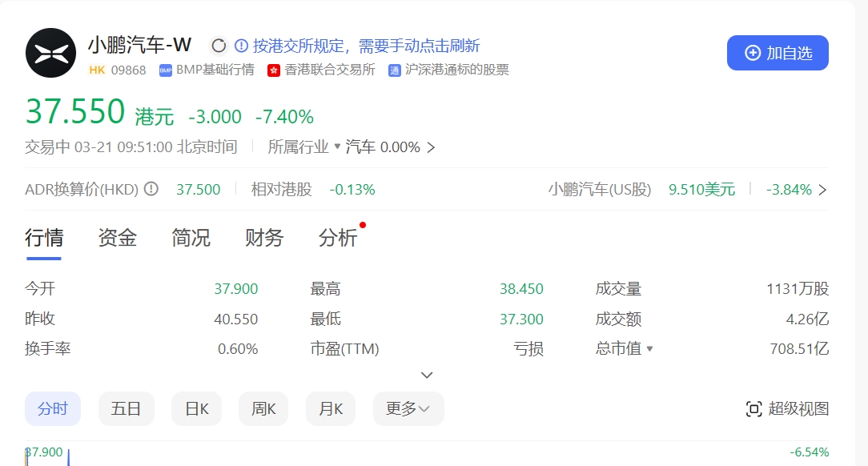Select the 日K chart view
The image size is (868, 466).
[x=196, y=409]
